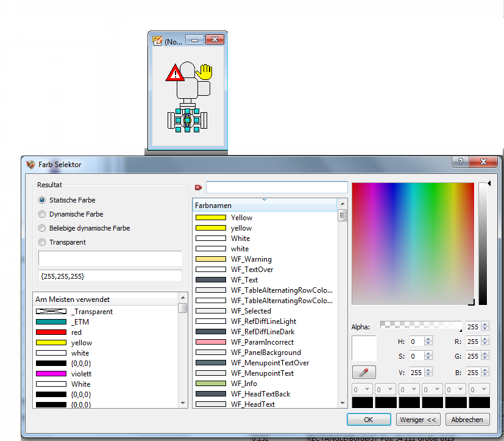Increase the Alpha value spinner
The width and height of the screenshot is (504, 441).
[485, 324]
